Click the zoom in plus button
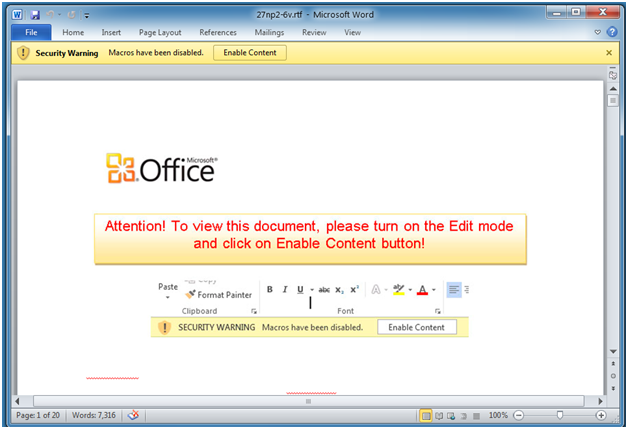 [601, 415]
